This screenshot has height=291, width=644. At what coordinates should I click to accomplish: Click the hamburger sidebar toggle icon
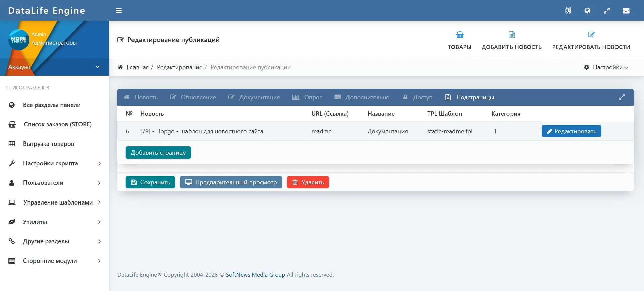click(118, 11)
